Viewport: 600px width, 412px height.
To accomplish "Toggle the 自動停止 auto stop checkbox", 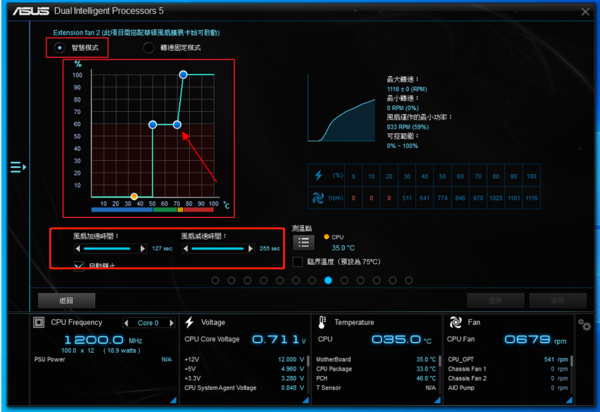I will pos(80,265).
